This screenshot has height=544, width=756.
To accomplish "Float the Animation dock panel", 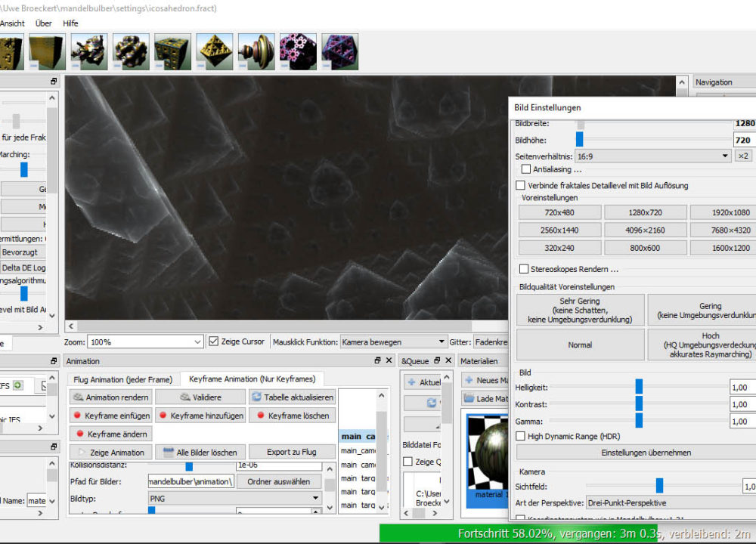I will pos(377,360).
